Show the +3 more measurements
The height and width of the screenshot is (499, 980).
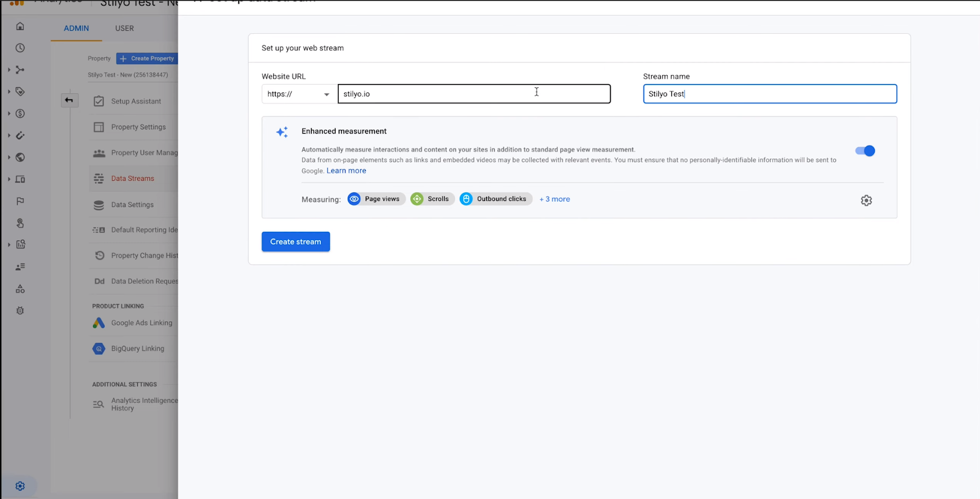[555, 199]
